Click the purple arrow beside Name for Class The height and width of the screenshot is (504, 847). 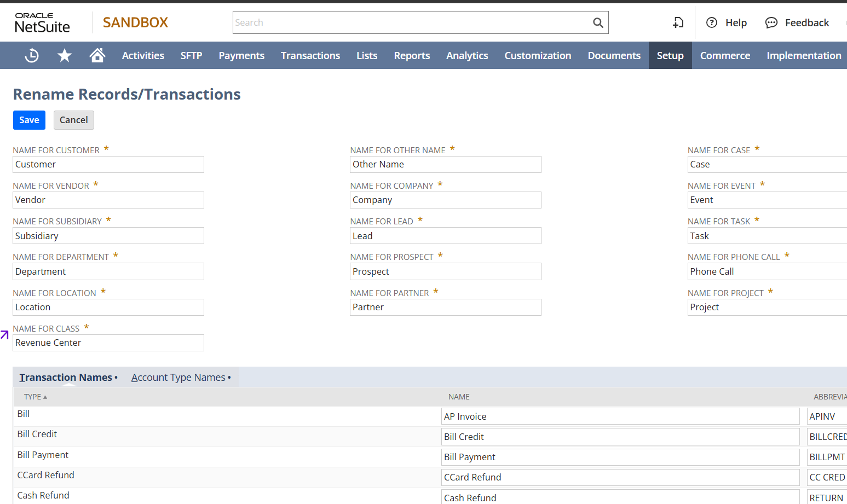(5, 334)
